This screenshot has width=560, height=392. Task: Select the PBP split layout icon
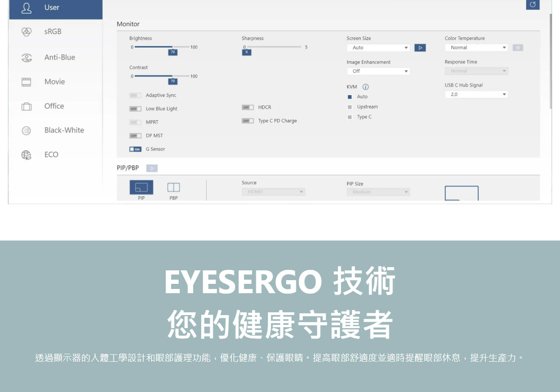coord(174,187)
